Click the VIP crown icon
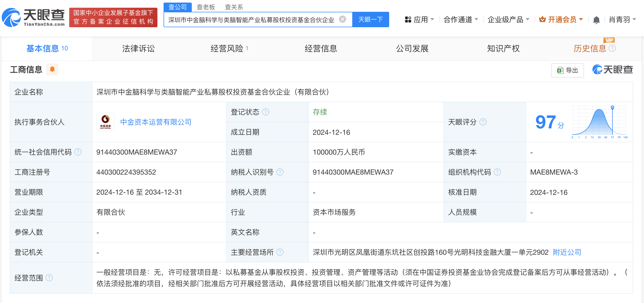Screen dimensions: 644x303 click(x=542, y=19)
